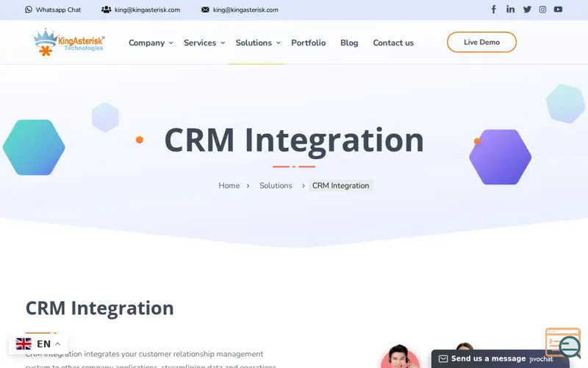The width and height of the screenshot is (588, 368).
Task: Open the Facebook page icon
Action: pyautogui.click(x=494, y=10)
